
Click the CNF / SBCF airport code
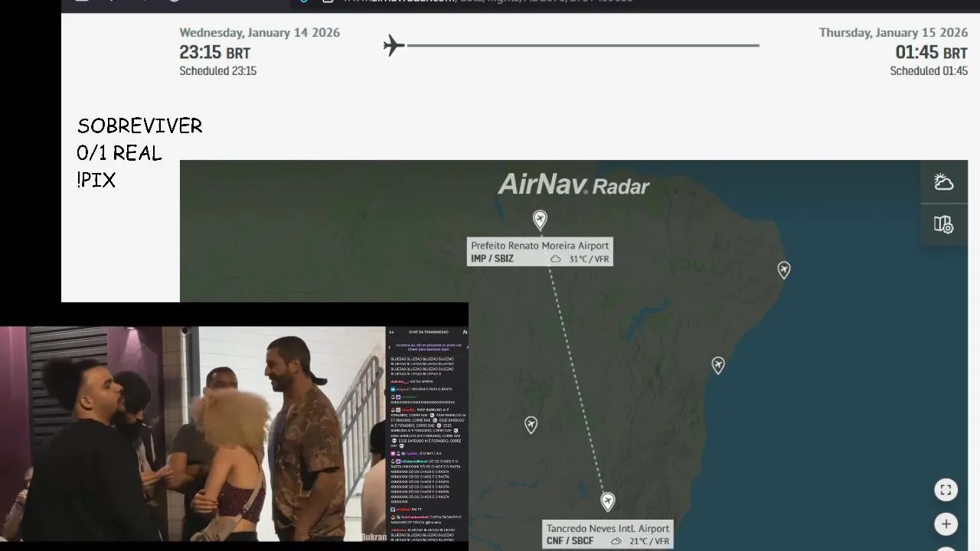click(x=570, y=541)
